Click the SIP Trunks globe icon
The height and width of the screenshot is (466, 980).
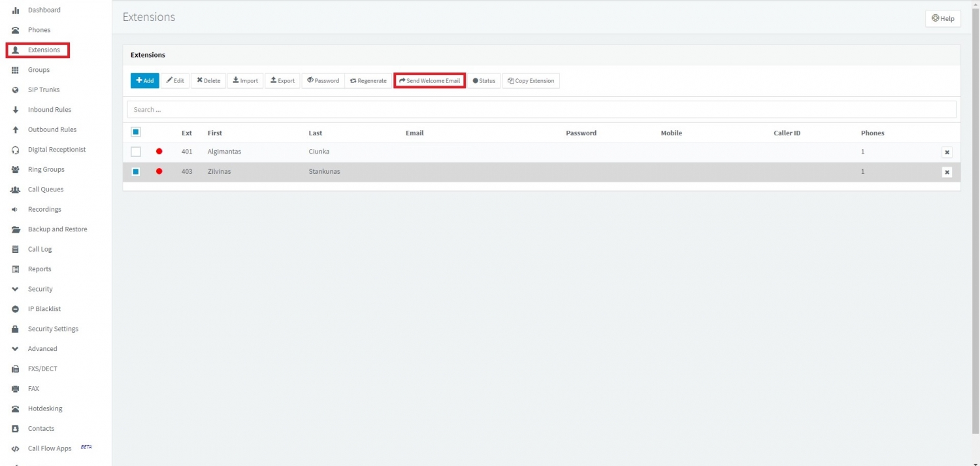click(x=15, y=90)
